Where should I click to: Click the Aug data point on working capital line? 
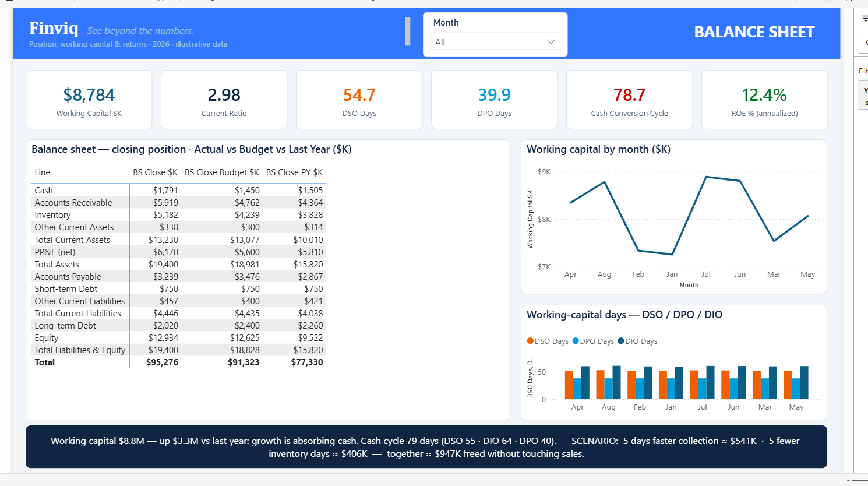click(605, 182)
